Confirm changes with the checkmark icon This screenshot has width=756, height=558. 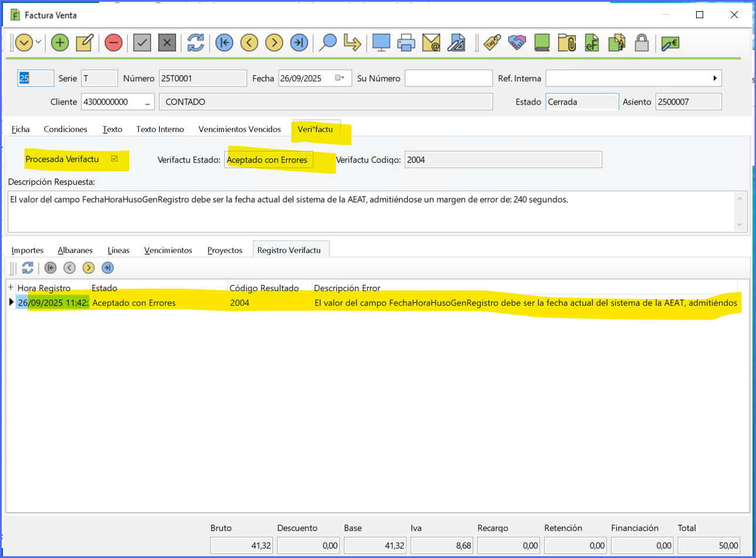(143, 42)
